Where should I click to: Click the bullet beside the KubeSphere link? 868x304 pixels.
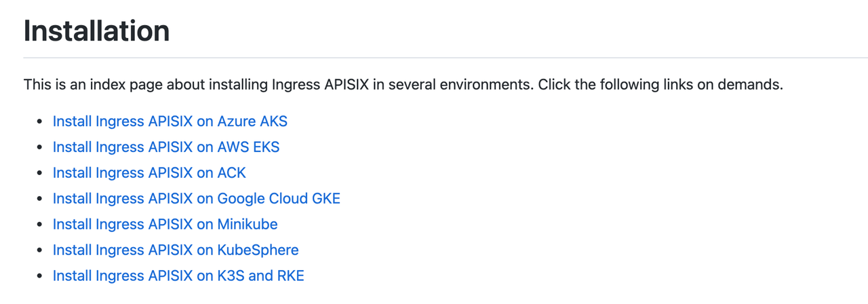click(39, 251)
